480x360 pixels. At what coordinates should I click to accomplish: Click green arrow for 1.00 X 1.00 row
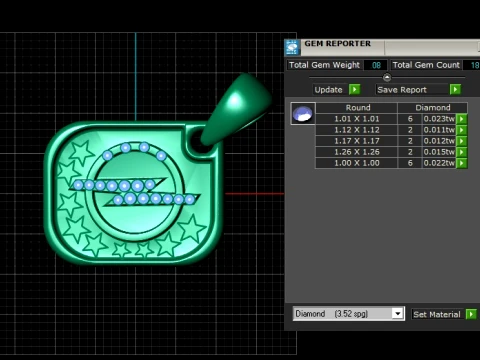click(462, 163)
